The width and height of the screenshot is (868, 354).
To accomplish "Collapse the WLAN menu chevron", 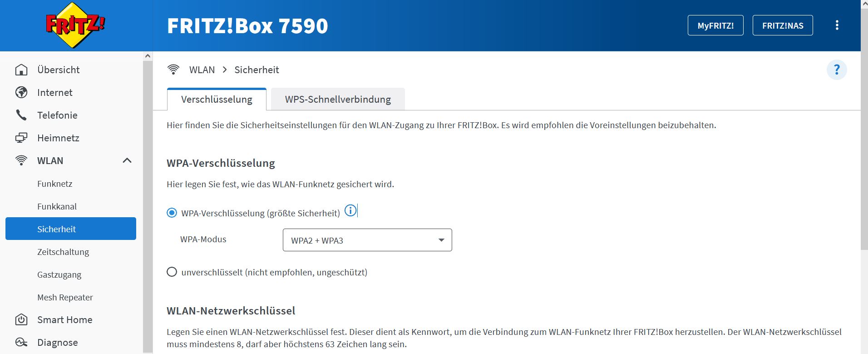I will (127, 160).
